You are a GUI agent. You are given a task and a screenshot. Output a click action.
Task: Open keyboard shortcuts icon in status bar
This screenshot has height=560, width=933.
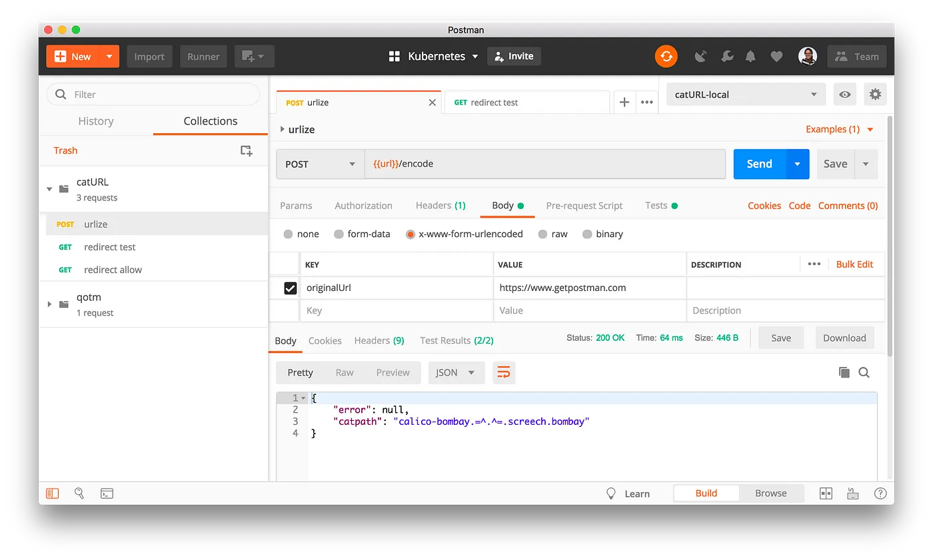pos(853,493)
